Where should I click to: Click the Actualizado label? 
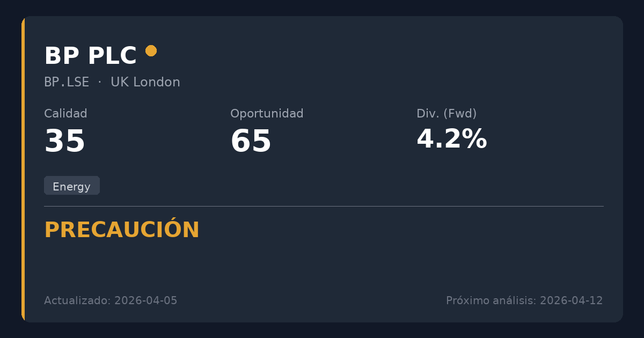[77, 300]
